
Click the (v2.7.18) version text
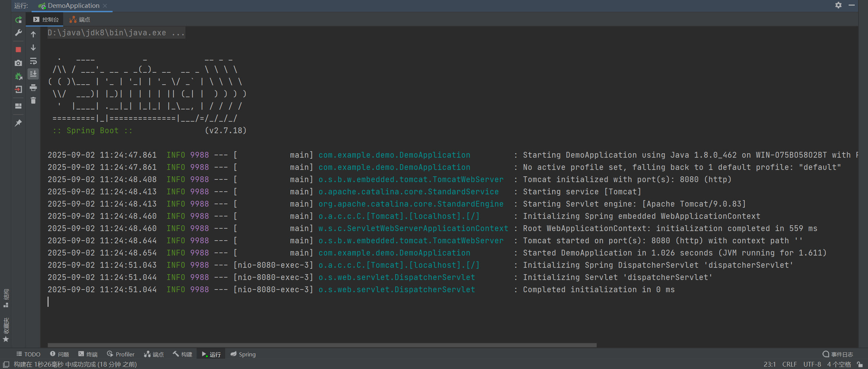click(225, 130)
